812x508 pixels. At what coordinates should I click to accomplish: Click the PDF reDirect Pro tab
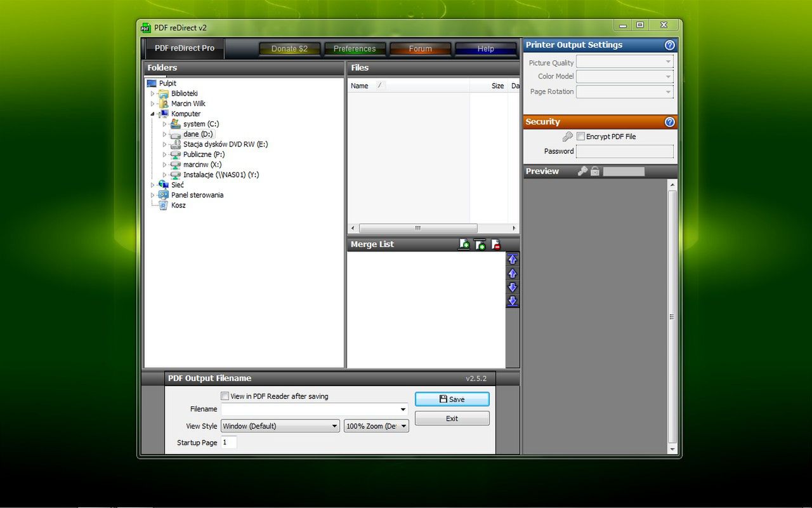[x=185, y=48]
